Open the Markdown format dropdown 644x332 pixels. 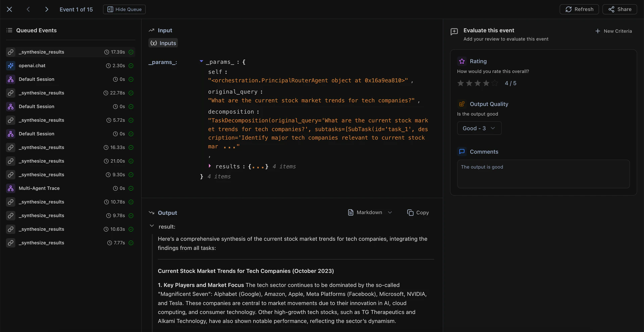click(x=370, y=213)
